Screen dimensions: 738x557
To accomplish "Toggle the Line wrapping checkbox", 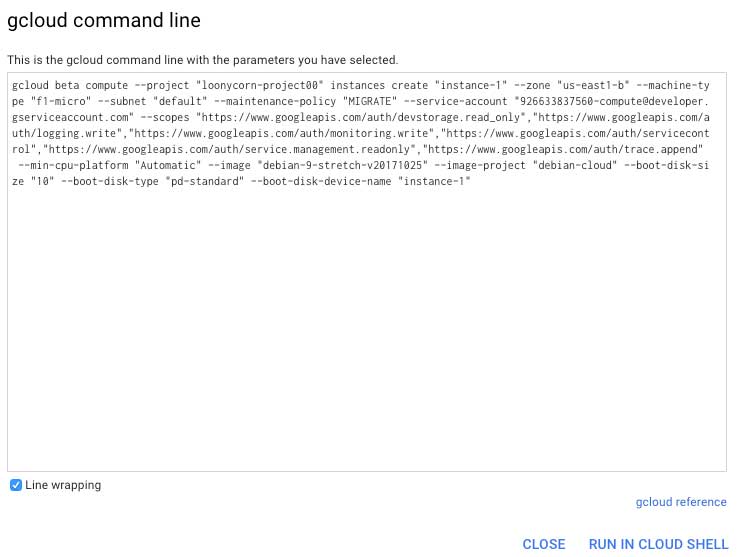I will coord(16,485).
